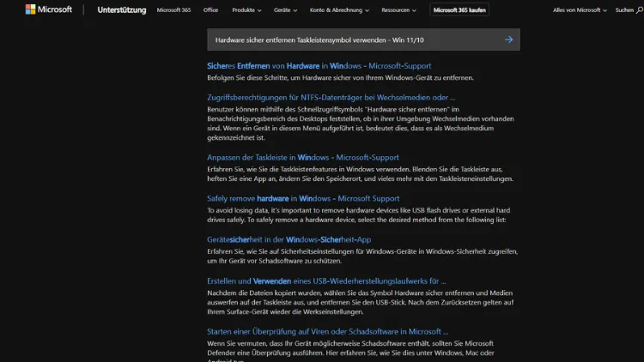Submit search with the arrow icon
The height and width of the screenshot is (362, 644).
508,39
